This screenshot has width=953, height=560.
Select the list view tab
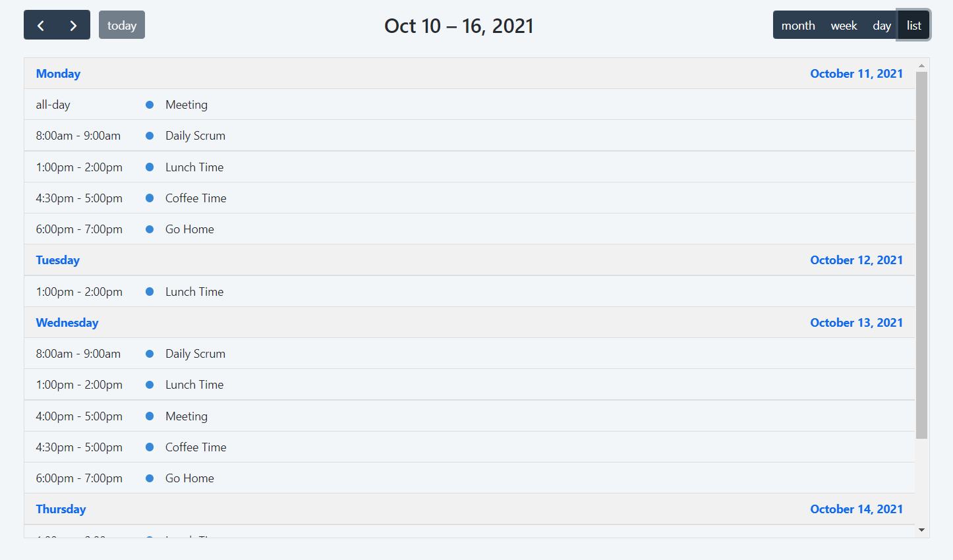913,26
